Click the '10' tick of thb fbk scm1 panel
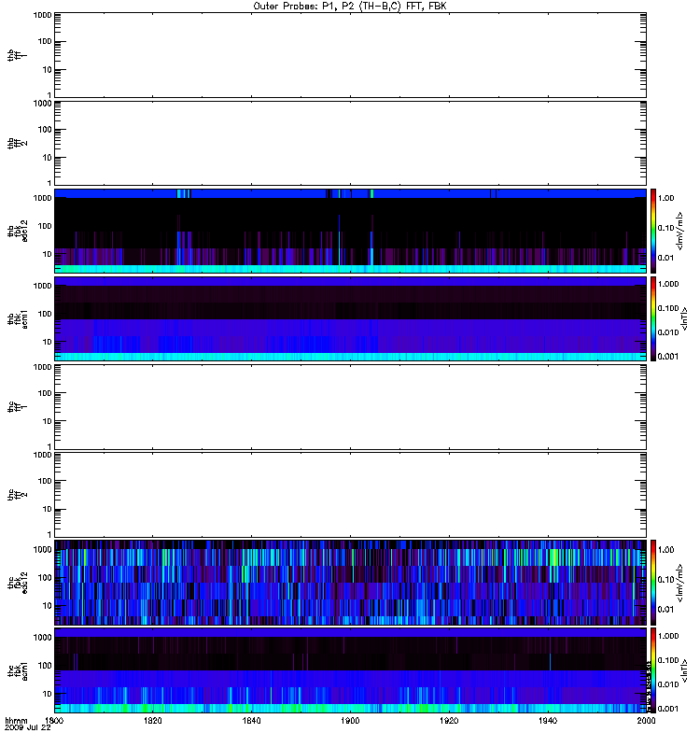Viewport: 700px width, 747px height. (x=47, y=342)
